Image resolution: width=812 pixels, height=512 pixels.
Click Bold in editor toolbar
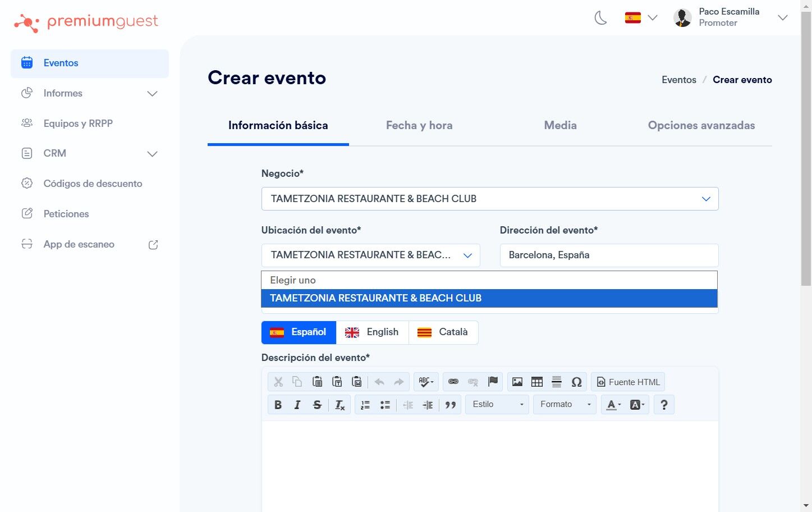[278, 405]
